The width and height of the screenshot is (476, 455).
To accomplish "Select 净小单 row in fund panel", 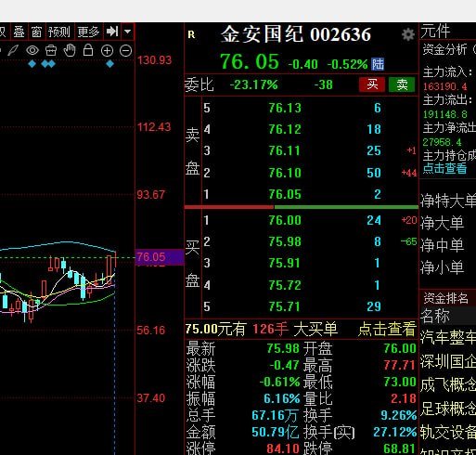I will click(443, 267).
